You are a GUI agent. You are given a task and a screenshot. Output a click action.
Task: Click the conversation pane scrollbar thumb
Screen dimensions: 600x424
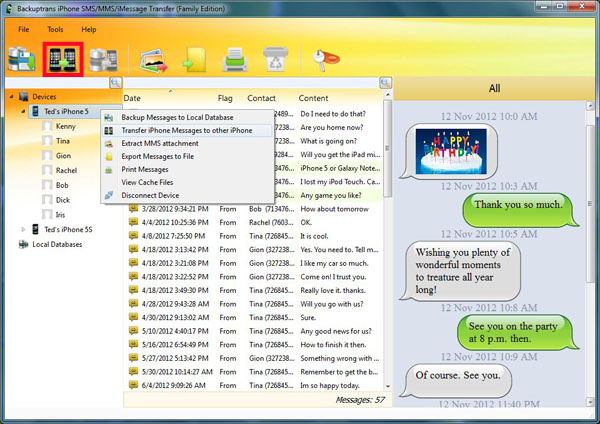coord(590,203)
